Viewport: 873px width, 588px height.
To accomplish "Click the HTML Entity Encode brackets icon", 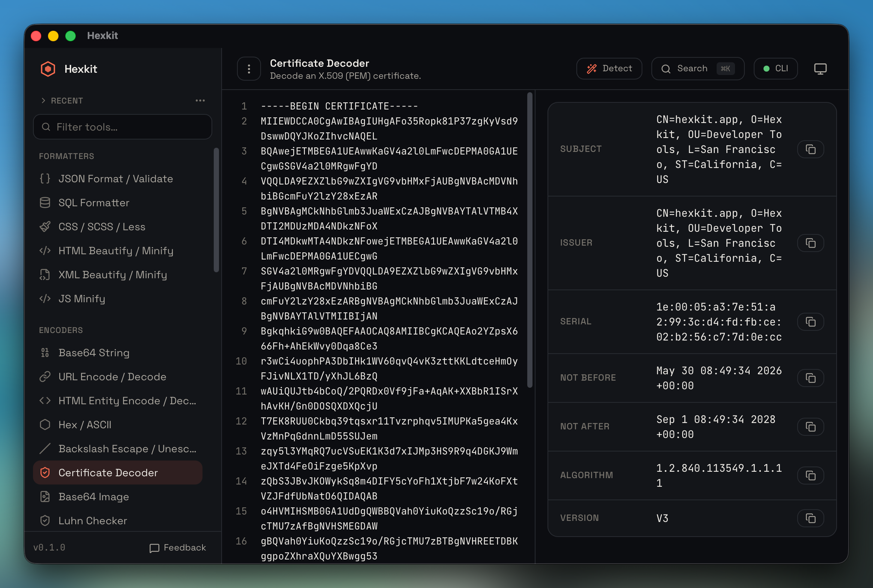I will [45, 400].
